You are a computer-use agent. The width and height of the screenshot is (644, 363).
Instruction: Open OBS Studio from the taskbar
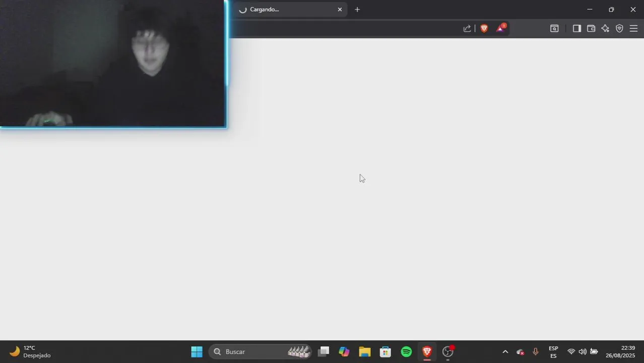(x=448, y=352)
